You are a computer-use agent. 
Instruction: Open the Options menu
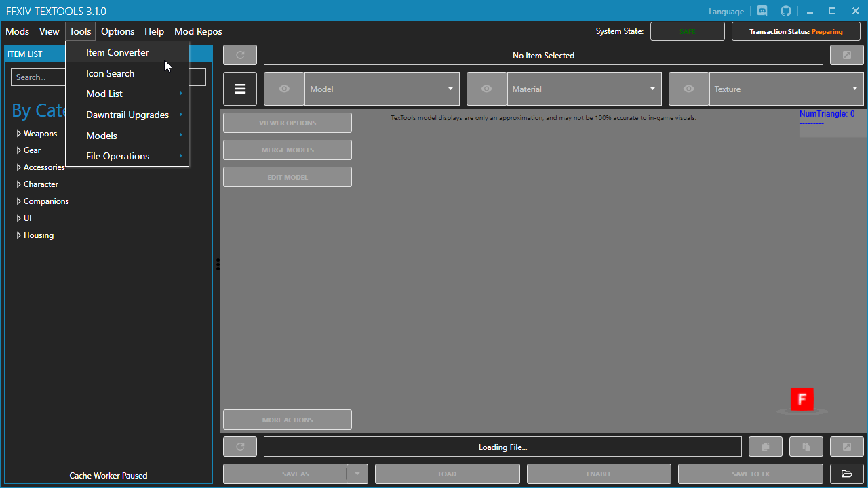tap(118, 31)
